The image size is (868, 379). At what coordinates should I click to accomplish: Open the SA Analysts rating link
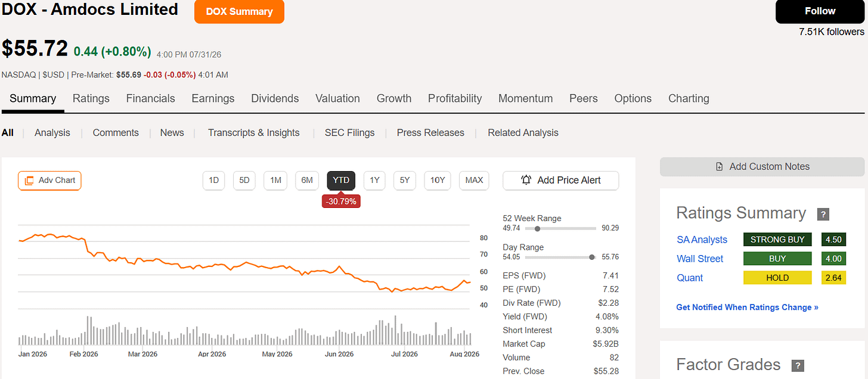(702, 240)
